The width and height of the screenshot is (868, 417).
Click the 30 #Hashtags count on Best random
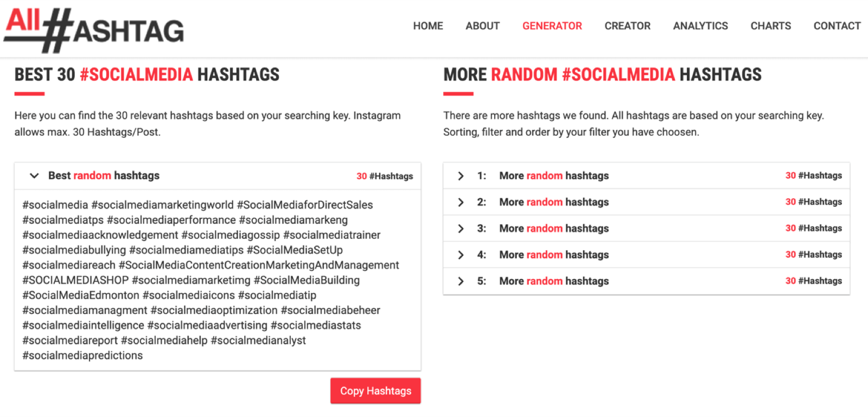point(385,176)
